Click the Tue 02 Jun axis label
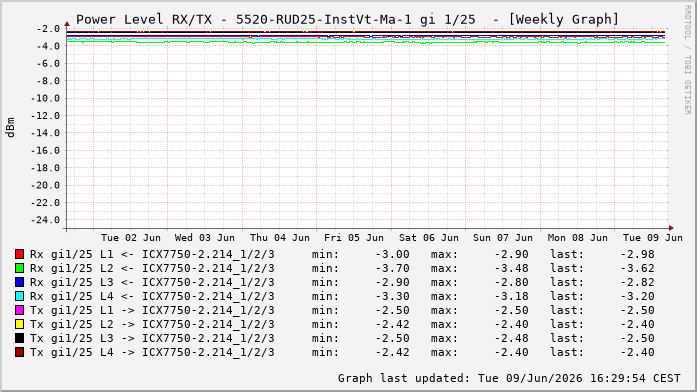The image size is (697, 392). [131, 238]
